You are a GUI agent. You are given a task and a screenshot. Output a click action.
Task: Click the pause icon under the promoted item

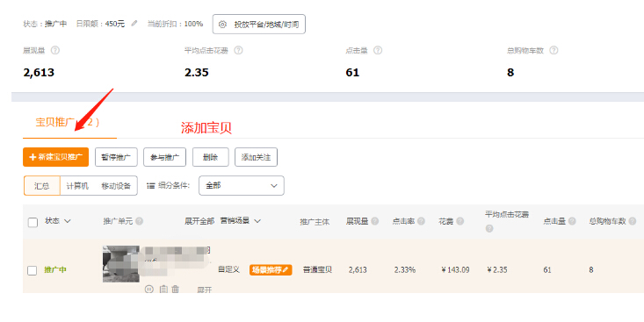[149, 290]
